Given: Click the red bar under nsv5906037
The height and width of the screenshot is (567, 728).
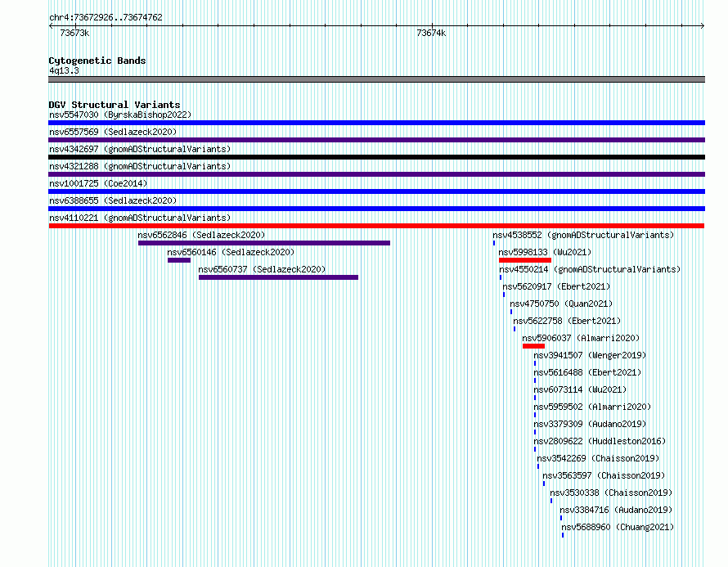Looking at the screenshot, I should 533,346.
